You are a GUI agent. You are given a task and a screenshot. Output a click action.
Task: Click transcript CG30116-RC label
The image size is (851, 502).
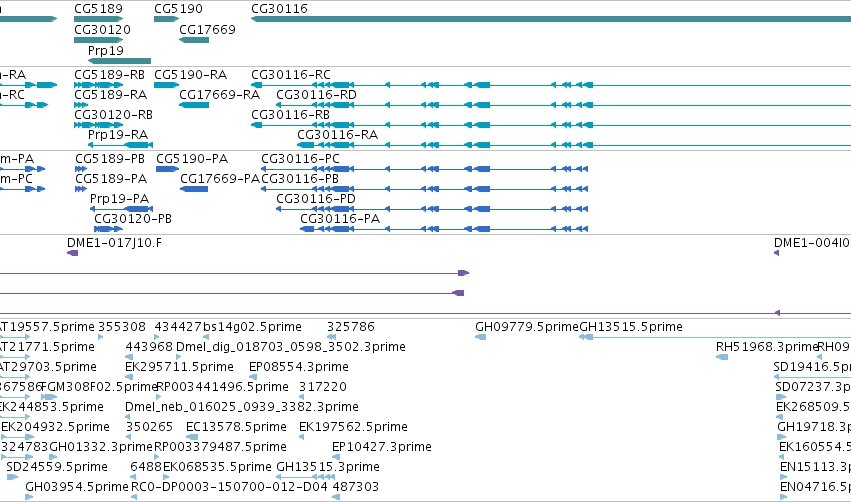[291, 74]
